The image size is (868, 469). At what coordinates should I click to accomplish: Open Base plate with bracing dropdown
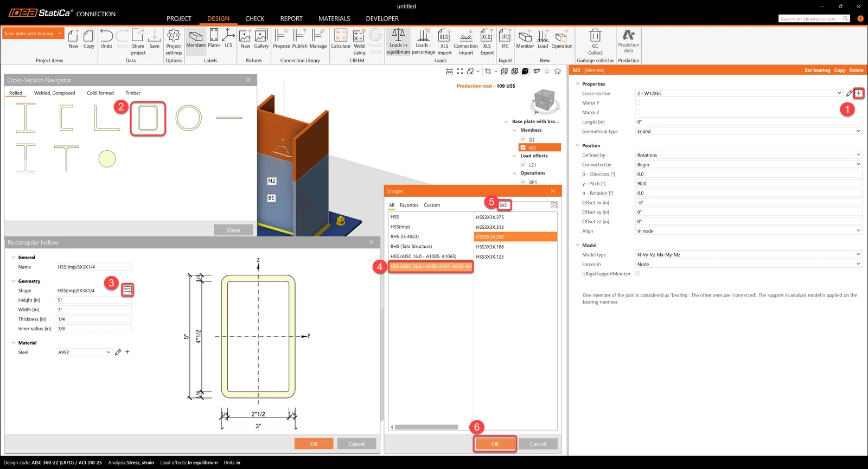click(33, 34)
